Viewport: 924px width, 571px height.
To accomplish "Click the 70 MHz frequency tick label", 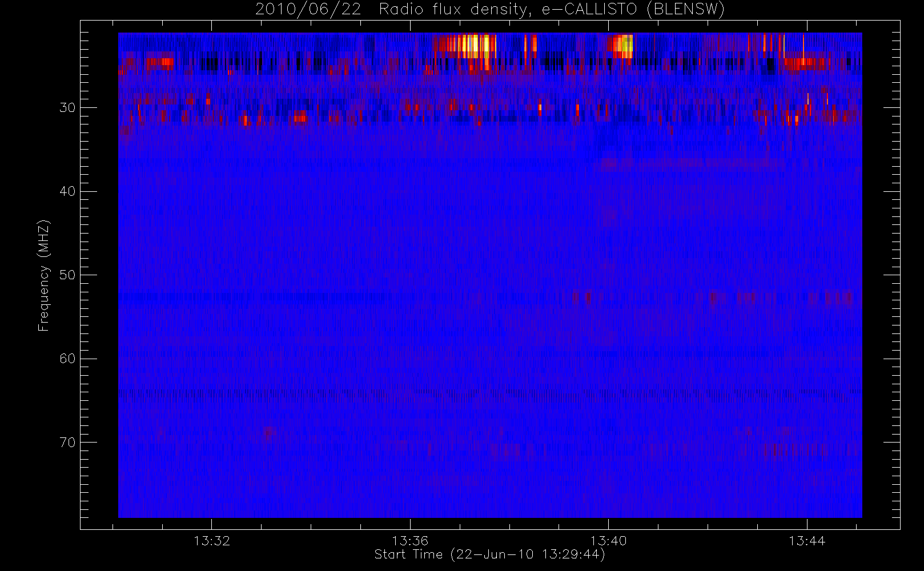I will (67, 443).
